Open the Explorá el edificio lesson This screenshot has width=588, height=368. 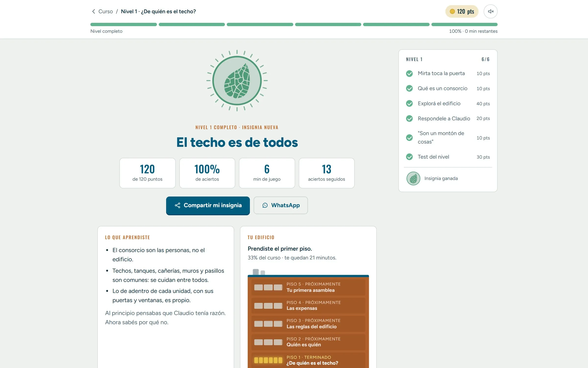448,104
